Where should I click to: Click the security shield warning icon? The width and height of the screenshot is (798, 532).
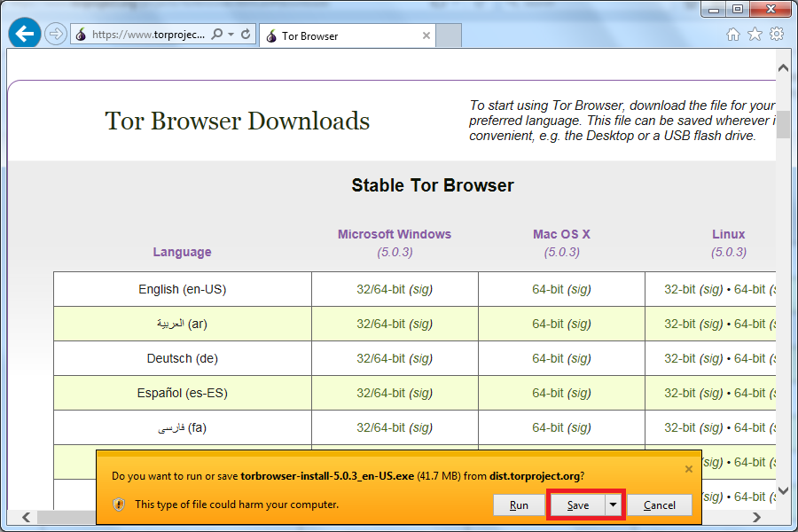(x=119, y=505)
